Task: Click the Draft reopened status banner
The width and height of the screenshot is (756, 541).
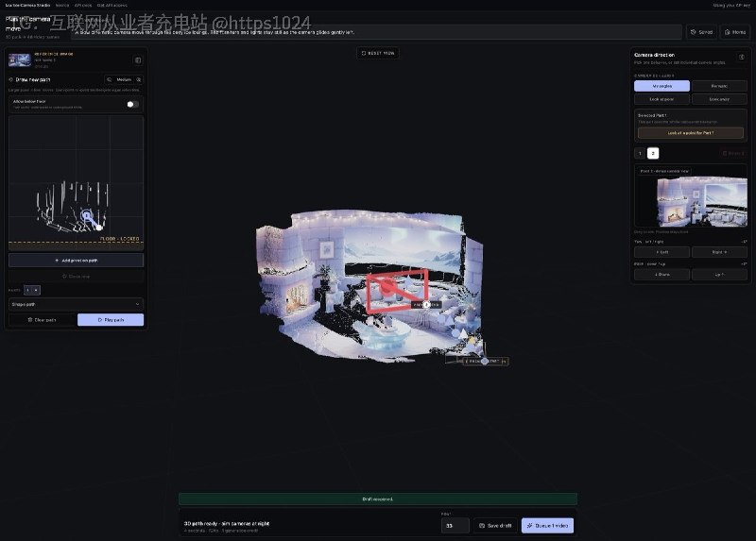Action: (378, 499)
